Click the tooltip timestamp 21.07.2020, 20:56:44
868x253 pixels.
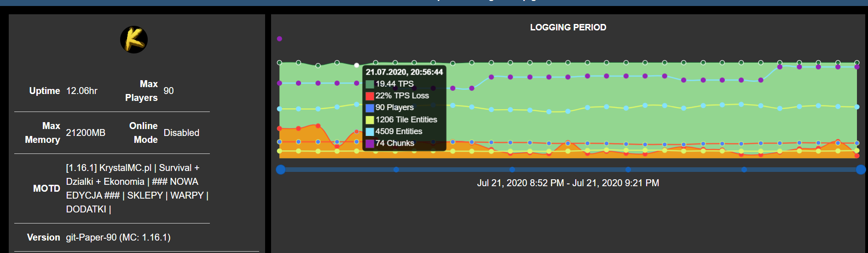pyautogui.click(x=404, y=72)
